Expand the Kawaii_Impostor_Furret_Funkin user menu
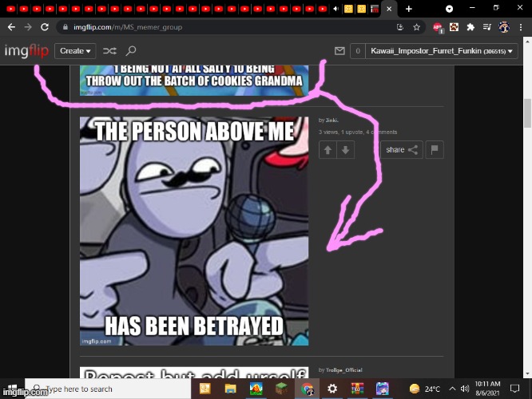This screenshot has width=532, height=399. pos(442,51)
